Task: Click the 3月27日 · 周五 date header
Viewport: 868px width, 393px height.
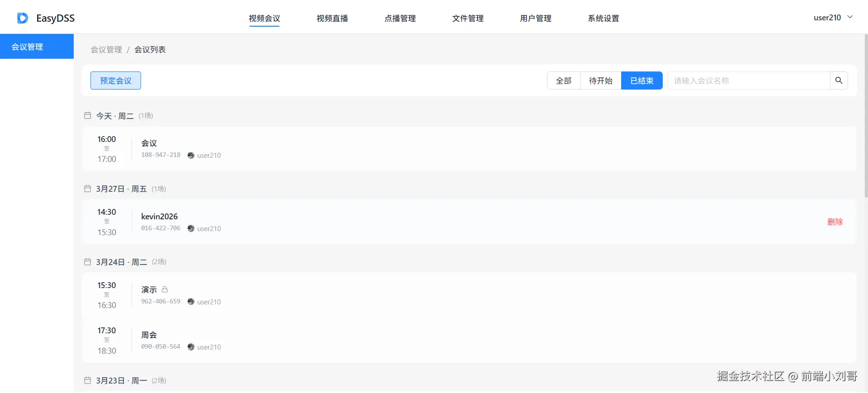Action: pos(121,189)
